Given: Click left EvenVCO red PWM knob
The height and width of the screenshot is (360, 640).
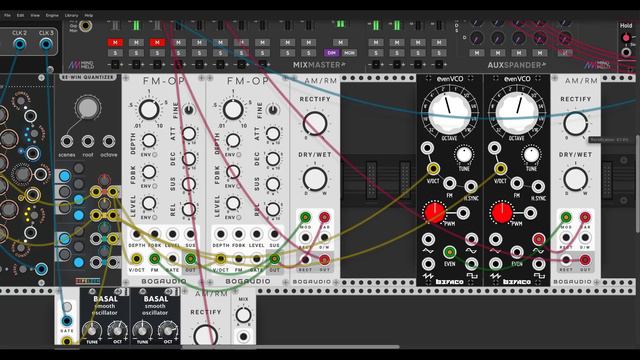Looking at the screenshot, I should (435, 213).
